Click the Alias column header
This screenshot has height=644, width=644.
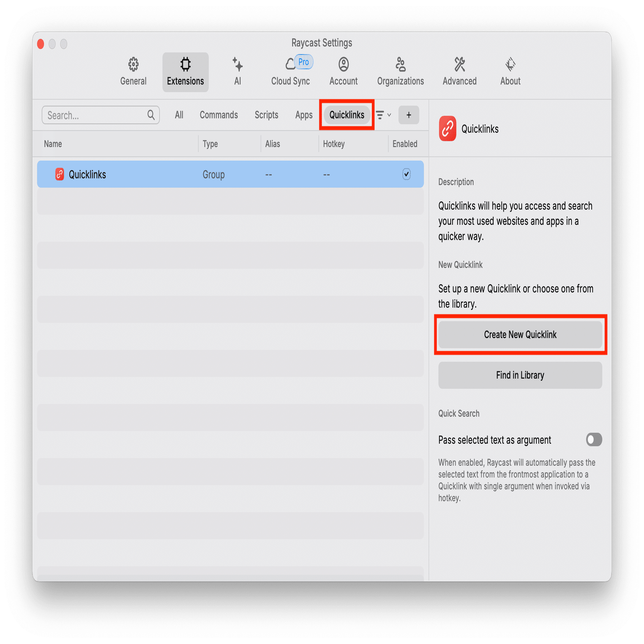click(x=273, y=144)
